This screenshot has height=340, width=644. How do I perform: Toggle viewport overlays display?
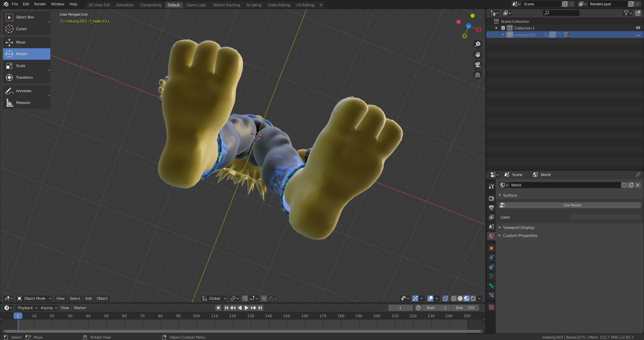(x=430, y=298)
